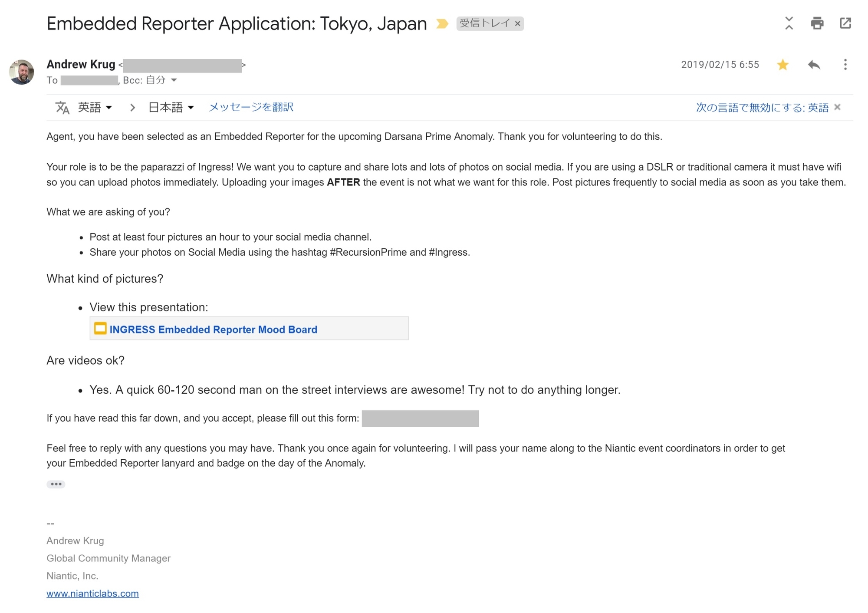This screenshot has height=613, width=868.
Task: Open the three-dot more options menu
Action: [x=845, y=65]
